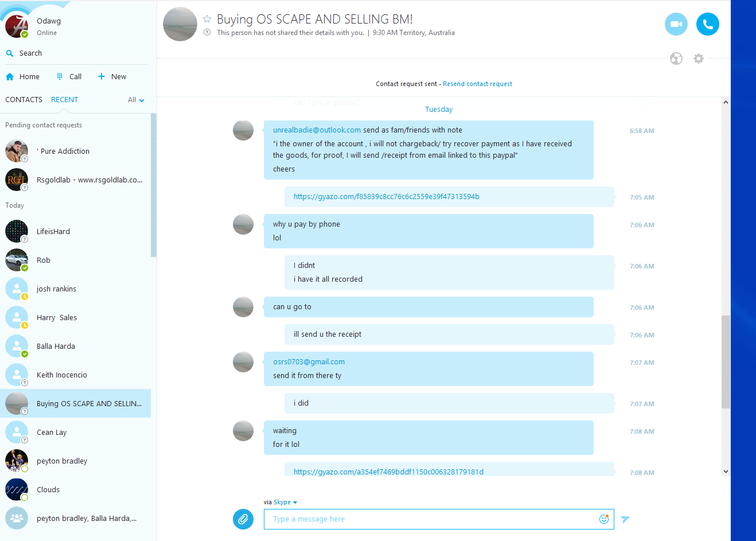Click the help question mark under contact name
The height and width of the screenshot is (541, 756).
pos(207,33)
